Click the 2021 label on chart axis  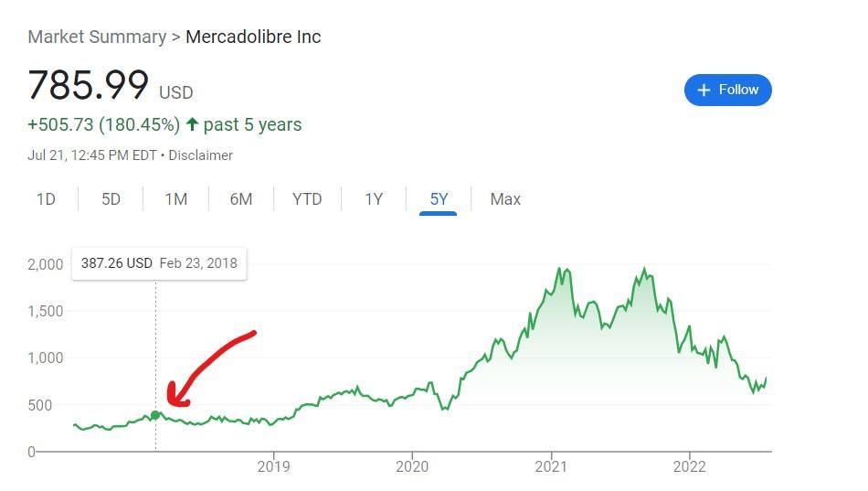click(551, 466)
